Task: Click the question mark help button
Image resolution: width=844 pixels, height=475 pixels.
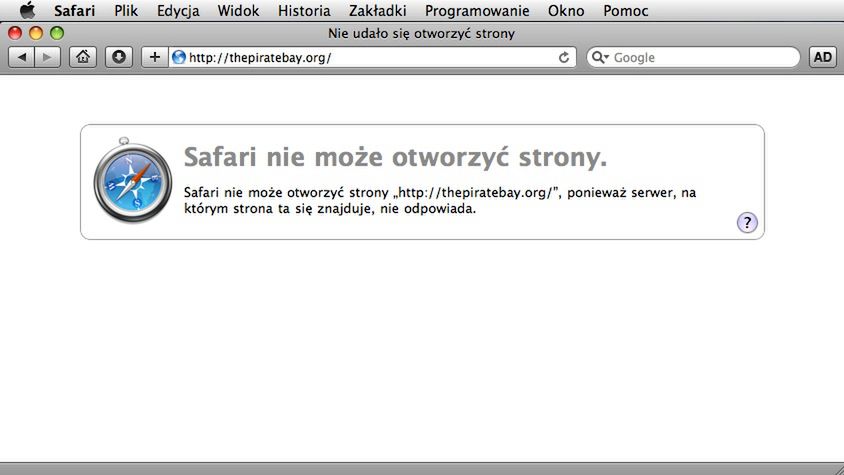Action: [x=747, y=222]
